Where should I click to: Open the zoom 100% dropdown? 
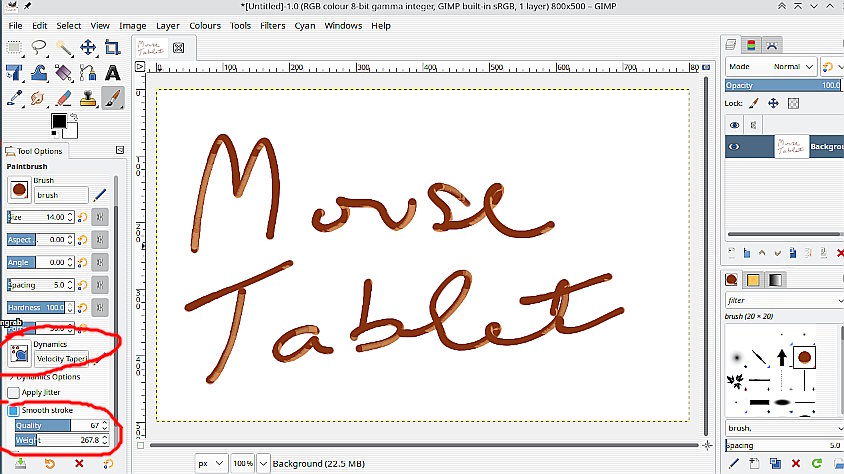pyautogui.click(x=263, y=463)
